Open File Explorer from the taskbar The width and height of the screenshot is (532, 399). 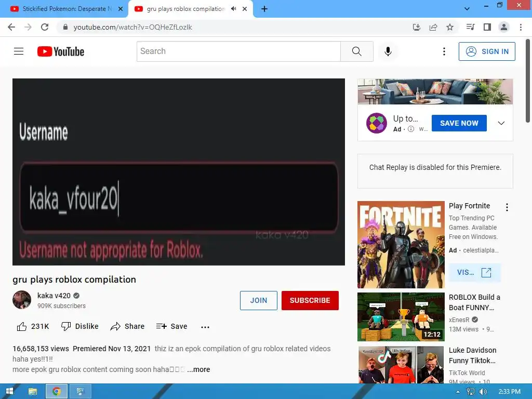tap(33, 391)
